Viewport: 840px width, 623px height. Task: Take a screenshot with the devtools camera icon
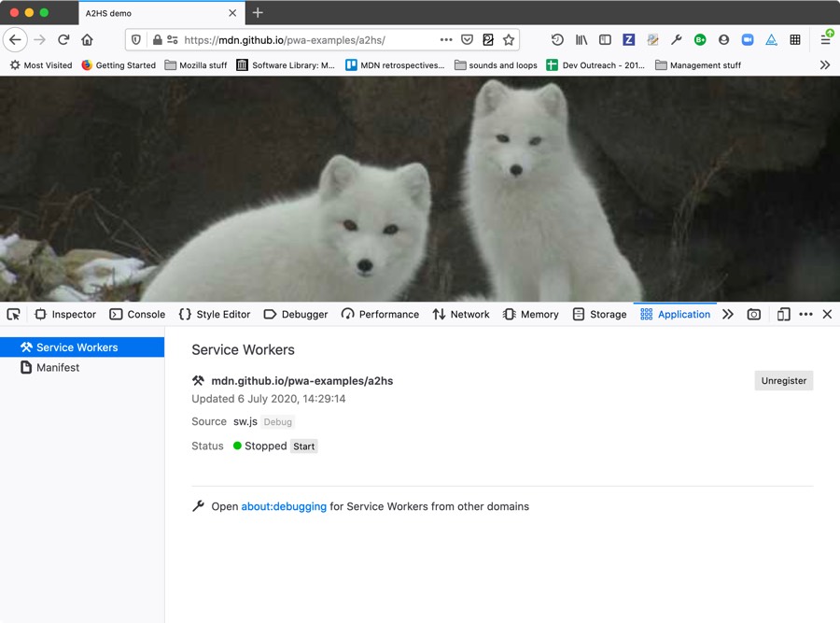click(754, 315)
